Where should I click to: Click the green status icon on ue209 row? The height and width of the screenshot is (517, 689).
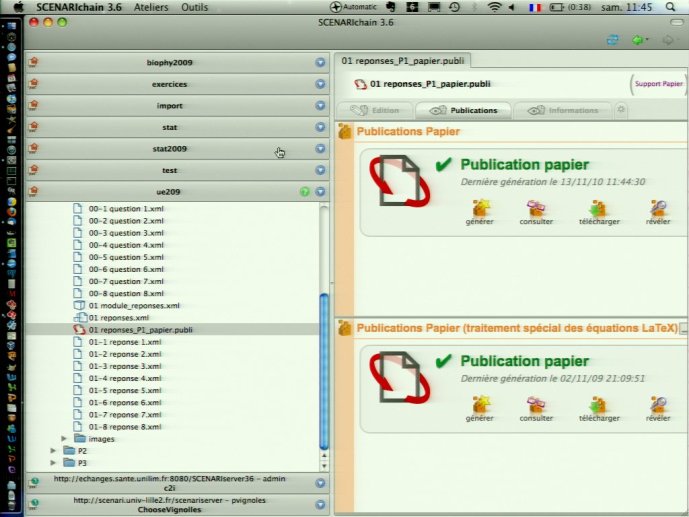coord(305,192)
